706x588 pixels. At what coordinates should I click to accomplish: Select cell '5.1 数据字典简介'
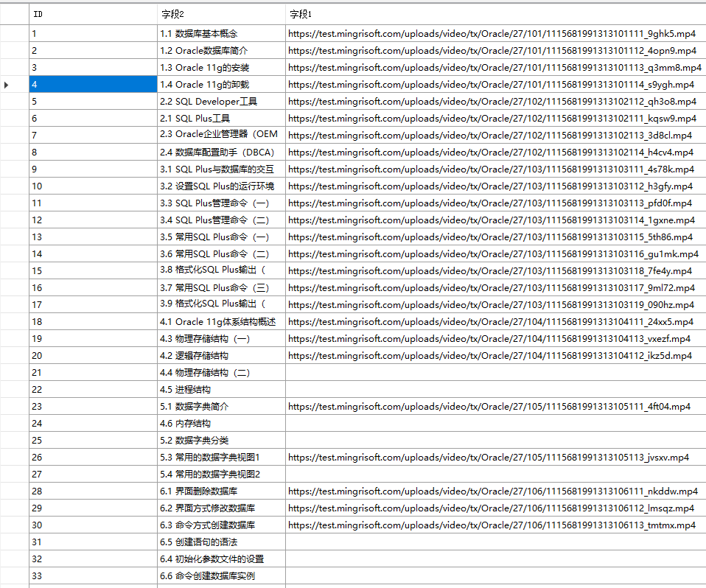coord(221,407)
